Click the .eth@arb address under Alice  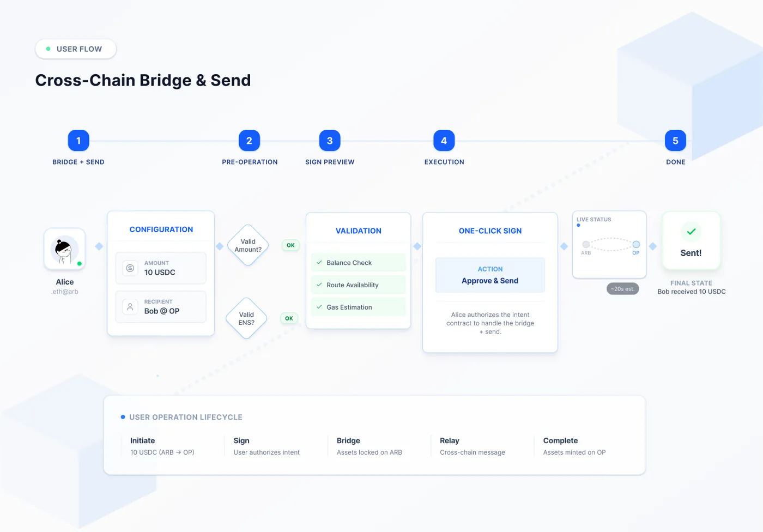tap(65, 292)
